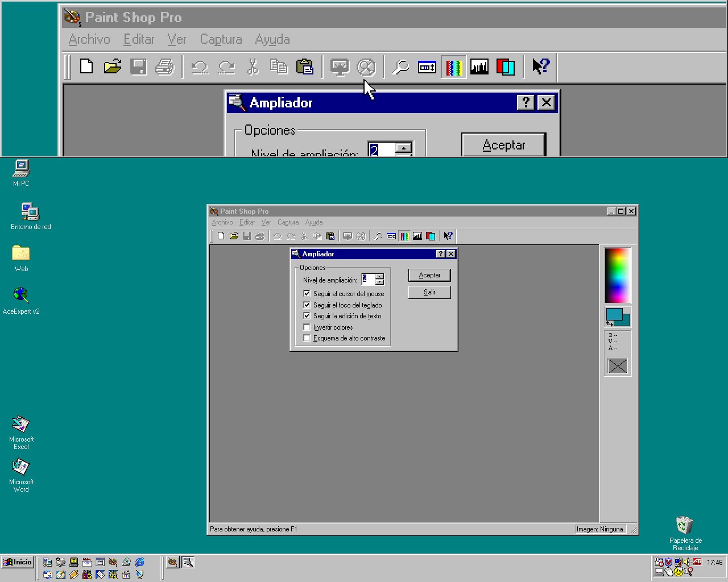Click the ? help button in small Ampliador title bar
Image resolution: width=728 pixels, height=582 pixels.
(x=441, y=254)
